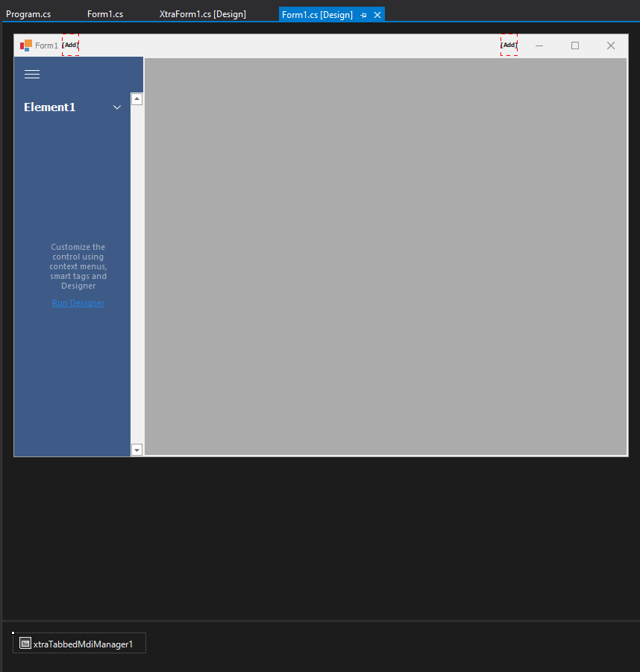Close the Form1.cs [Design] document tab
The height and width of the screenshot is (672, 640).
click(377, 14)
